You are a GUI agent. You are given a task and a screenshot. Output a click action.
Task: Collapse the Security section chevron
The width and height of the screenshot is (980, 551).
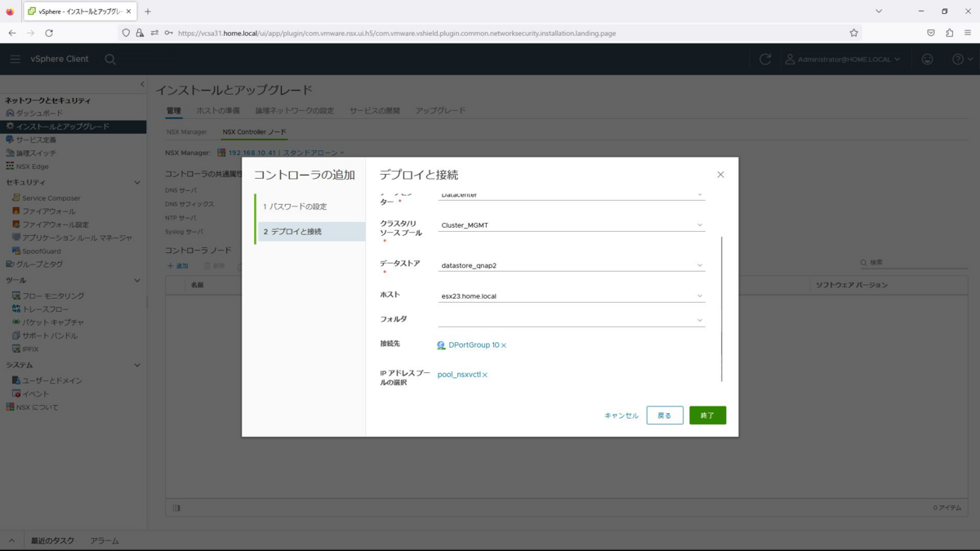coord(136,183)
